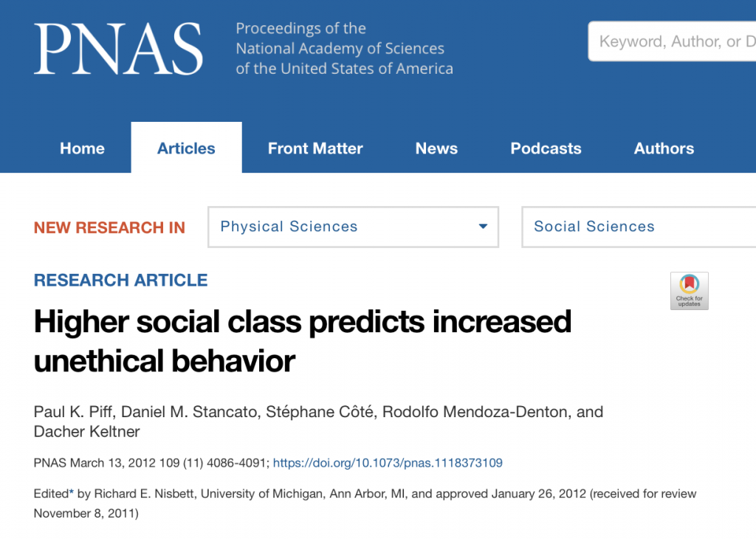Screen dimensions: 756x539
Task: Open the Physical Sciences dropdown arrow
Action: 483,227
